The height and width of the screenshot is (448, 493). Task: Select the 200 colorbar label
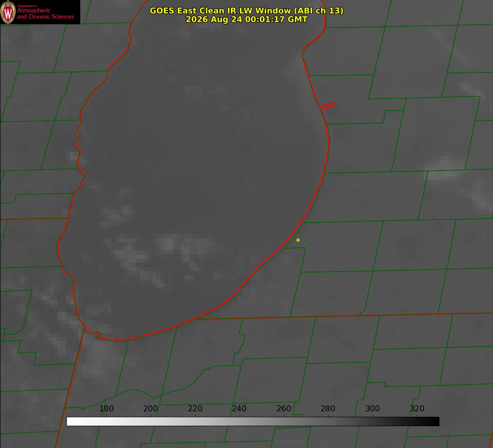coord(150,408)
